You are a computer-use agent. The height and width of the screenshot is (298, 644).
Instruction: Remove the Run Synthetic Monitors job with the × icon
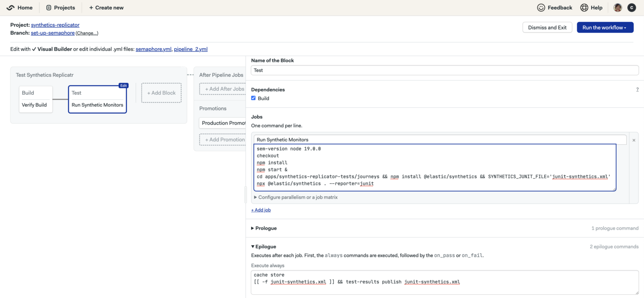[x=634, y=140]
